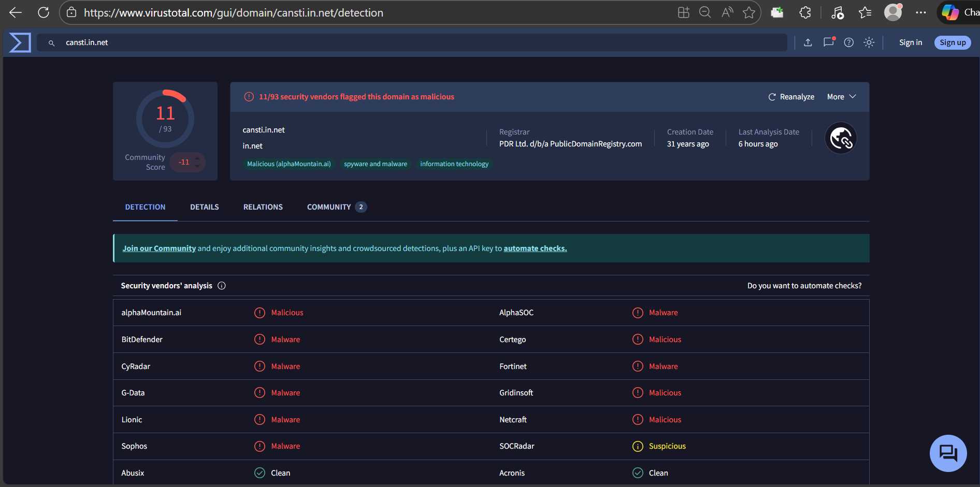This screenshot has width=980, height=487.
Task: Open the notifications flag icon
Action: (828, 42)
